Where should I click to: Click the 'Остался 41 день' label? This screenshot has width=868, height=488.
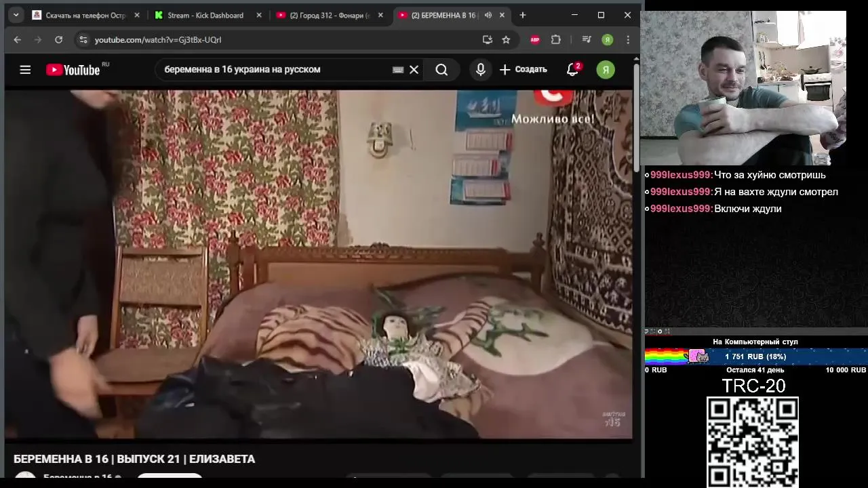point(755,370)
